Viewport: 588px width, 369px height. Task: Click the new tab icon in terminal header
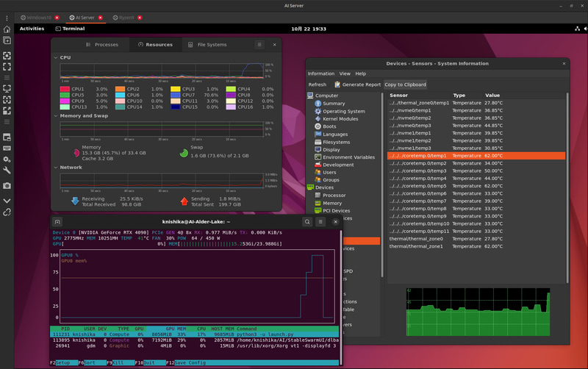point(57,222)
